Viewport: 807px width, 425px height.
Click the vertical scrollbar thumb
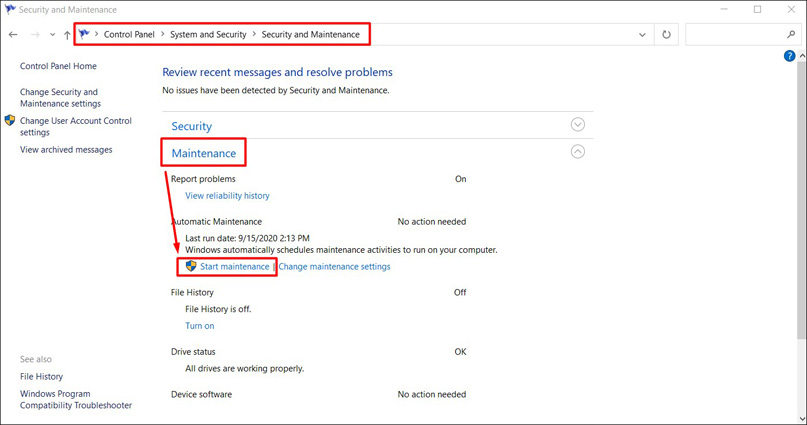[802, 201]
